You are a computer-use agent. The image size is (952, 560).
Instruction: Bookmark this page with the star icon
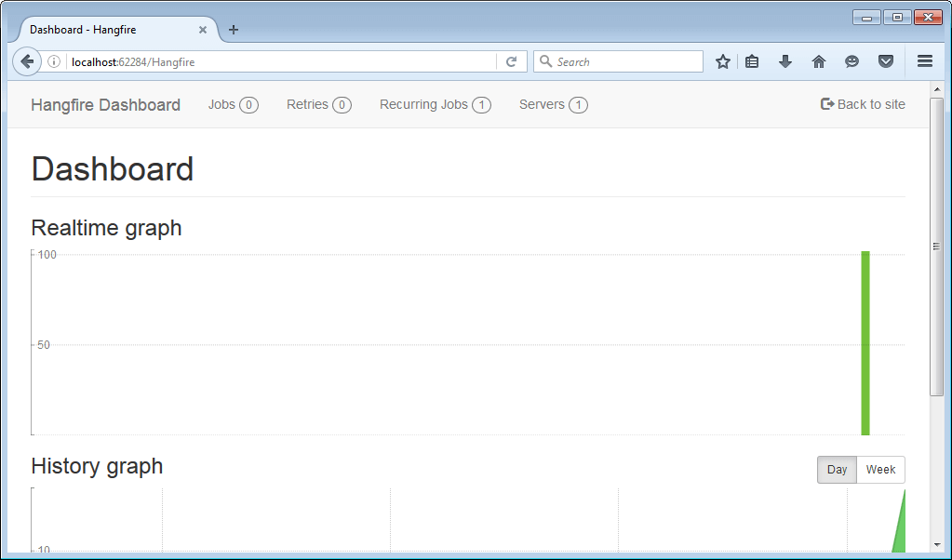(x=722, y=61)
